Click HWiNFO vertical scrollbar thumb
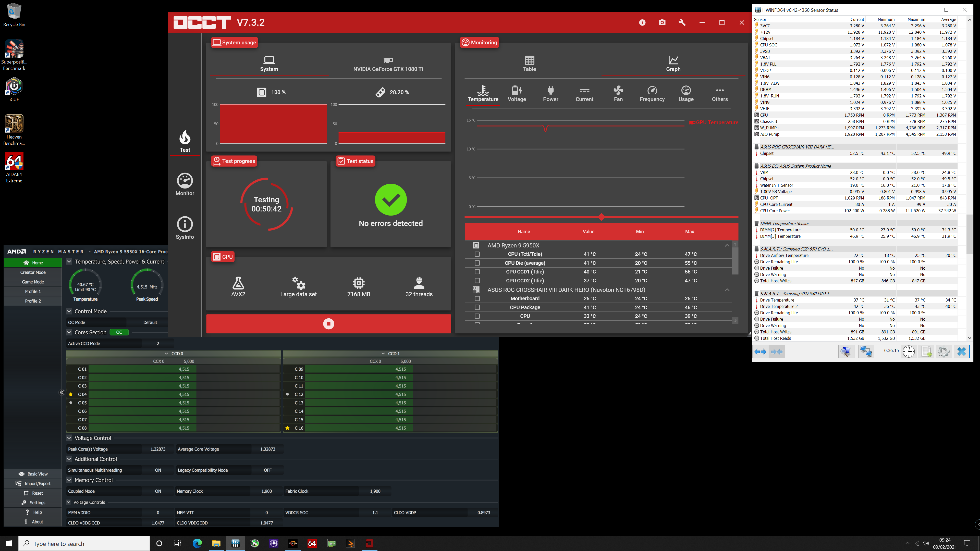980x551 pixels. [x=969, y=234]
